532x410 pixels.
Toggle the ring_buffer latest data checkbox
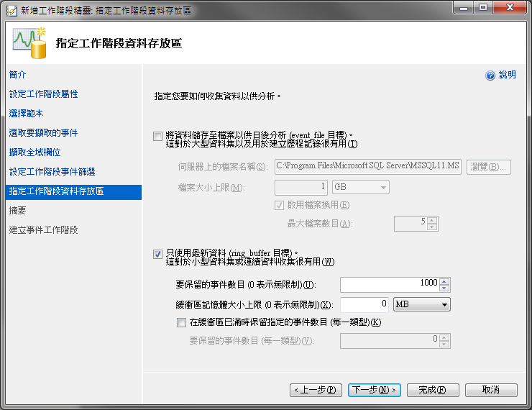pos(157,254)
